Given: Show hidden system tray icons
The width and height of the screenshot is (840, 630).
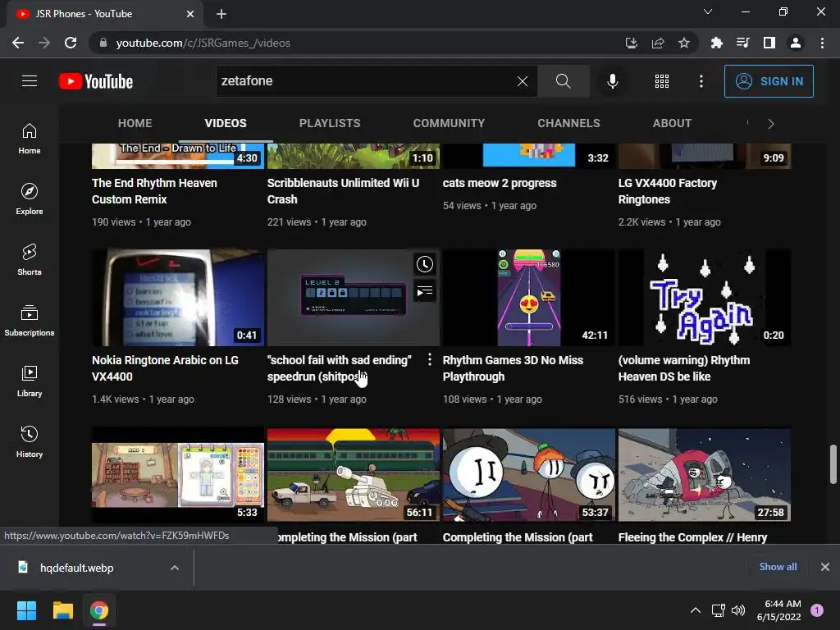Looking at the screenshot, I should (x=695, y=610).
